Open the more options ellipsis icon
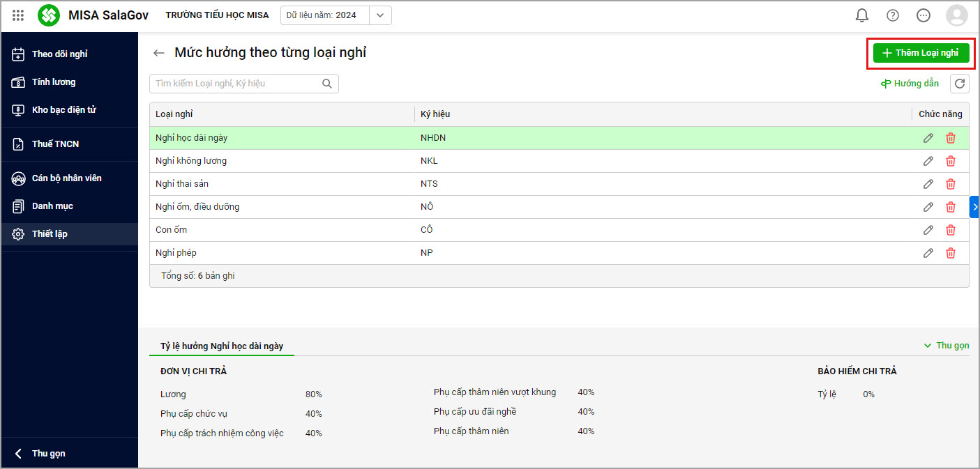The width and height of the screenshot is (980, 469). [x=924, y=15]
